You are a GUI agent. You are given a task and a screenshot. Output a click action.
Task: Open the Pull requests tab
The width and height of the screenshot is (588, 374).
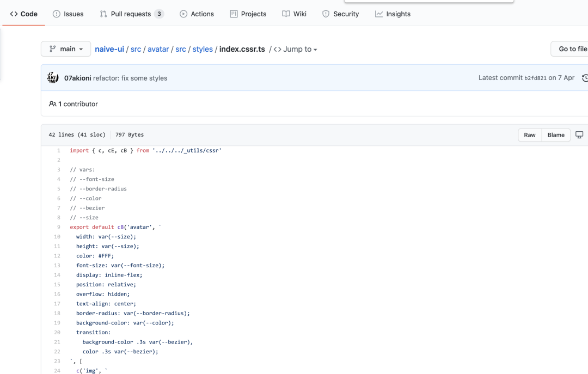pyautogui.click(x=131, y=14)
